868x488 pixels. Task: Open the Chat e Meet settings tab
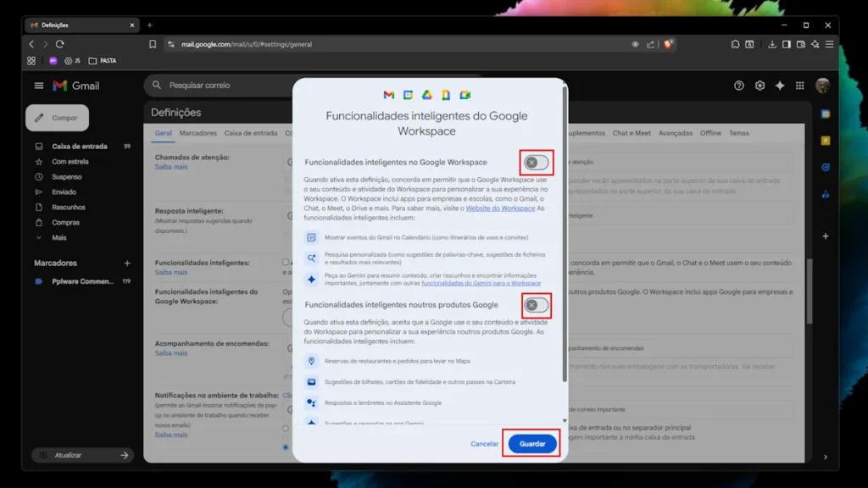pyautogui.click(x=632, y=133)
